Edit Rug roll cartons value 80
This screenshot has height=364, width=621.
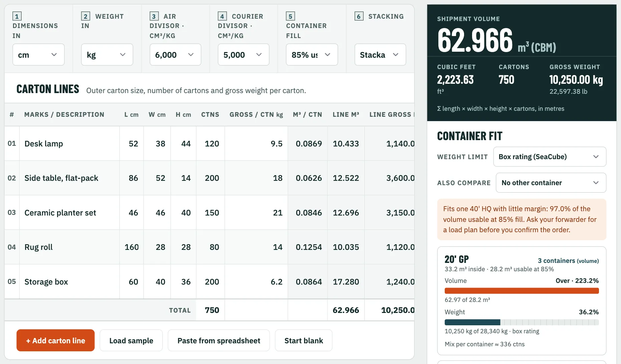click(x=211, y=247)
